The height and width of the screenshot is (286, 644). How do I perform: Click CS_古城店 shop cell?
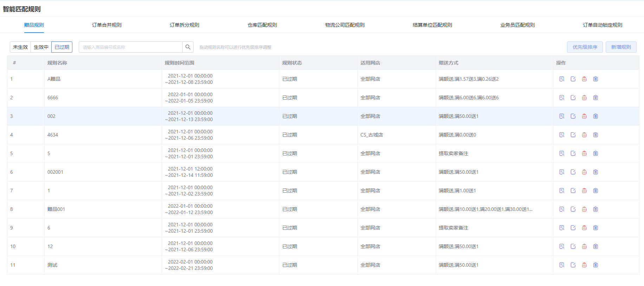click(372, 135)
